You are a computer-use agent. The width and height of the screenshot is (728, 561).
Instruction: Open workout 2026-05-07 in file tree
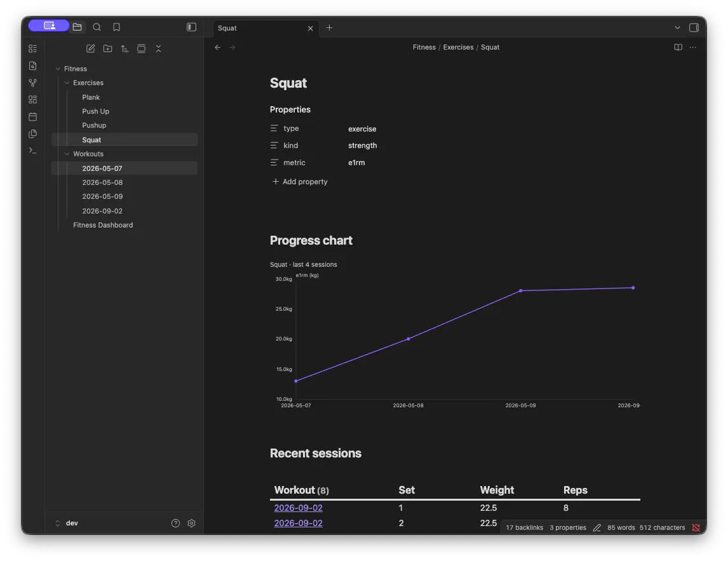(125, 168)
